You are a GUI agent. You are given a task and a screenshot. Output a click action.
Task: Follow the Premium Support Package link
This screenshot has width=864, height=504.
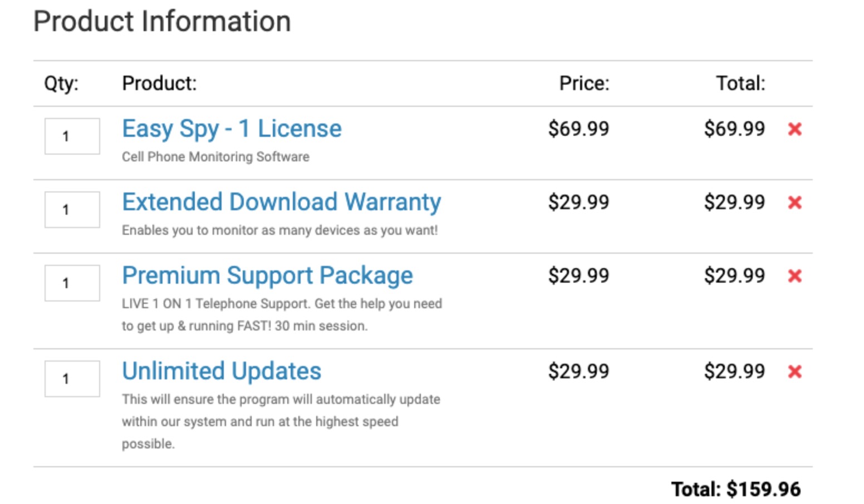(x=267, y=276)
